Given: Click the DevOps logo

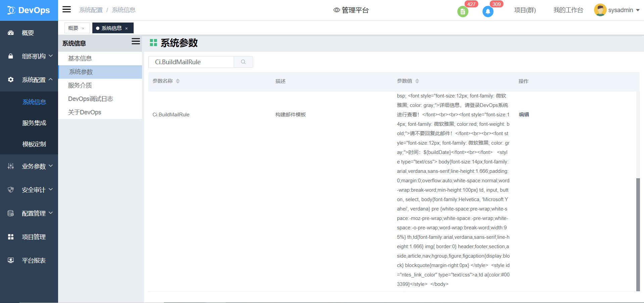Looking at the screenshot, I should [29, 10].
